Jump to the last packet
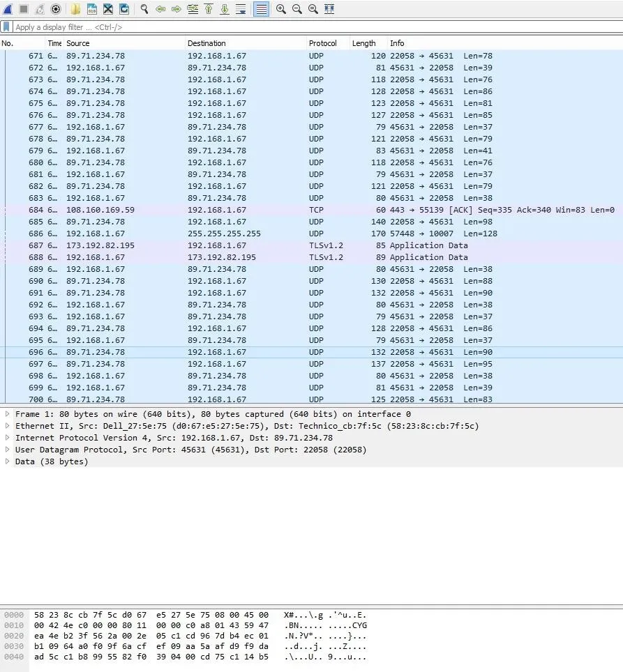 (x=225, y=9)
